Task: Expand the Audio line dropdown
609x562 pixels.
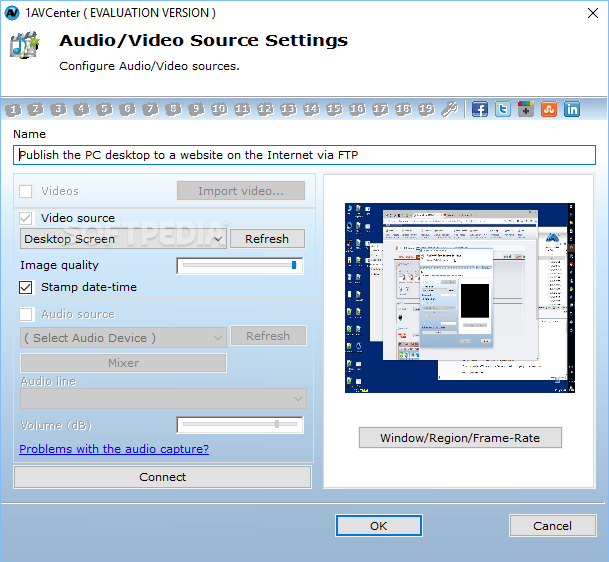Action: pyautogui.click(x=163, y=398)
